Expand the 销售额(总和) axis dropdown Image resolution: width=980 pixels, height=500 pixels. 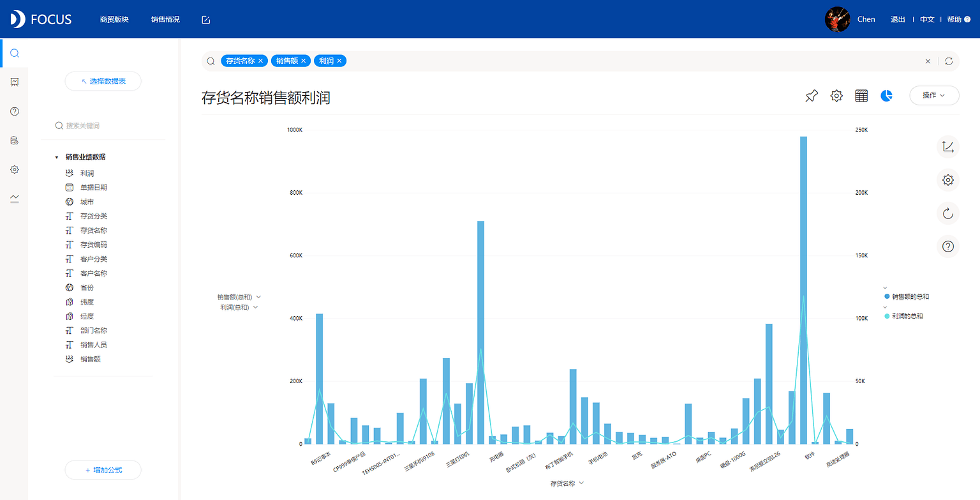[x=258, y=297]
